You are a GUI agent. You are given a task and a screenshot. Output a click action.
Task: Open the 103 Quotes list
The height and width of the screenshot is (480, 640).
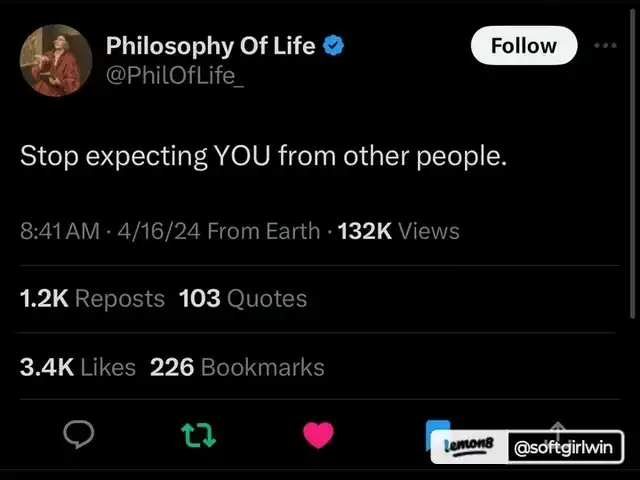click(x=243, y=298)
